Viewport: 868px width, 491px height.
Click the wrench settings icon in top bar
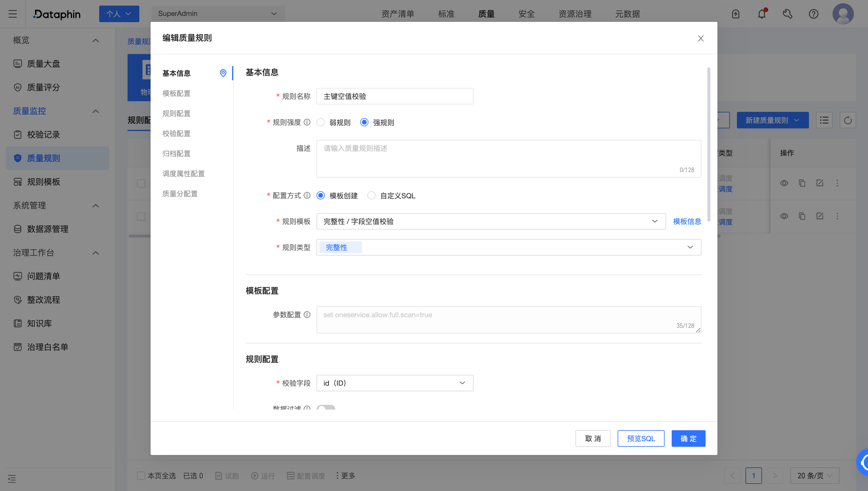pyautogui.click(x=787, y=14)
